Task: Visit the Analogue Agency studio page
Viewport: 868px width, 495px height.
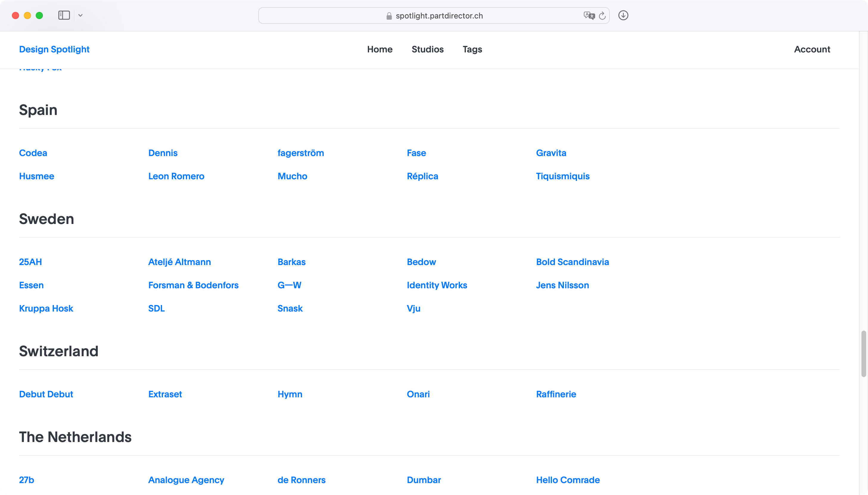Action: pos(186,480)
